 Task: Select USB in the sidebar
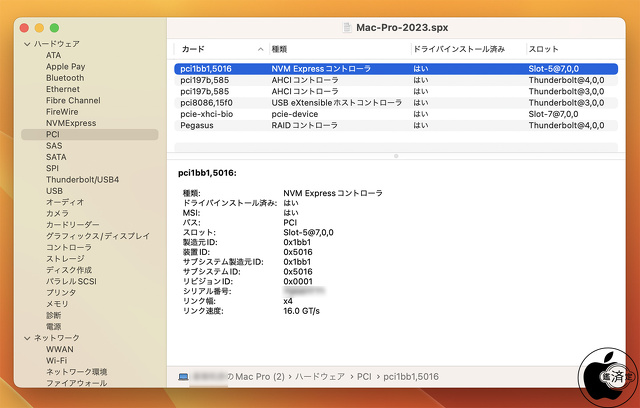(x=54, y=191)
